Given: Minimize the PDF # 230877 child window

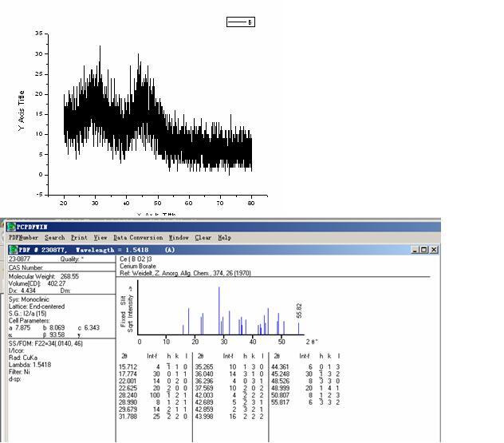Looking at the screenshot, I should tap(415, 250).
